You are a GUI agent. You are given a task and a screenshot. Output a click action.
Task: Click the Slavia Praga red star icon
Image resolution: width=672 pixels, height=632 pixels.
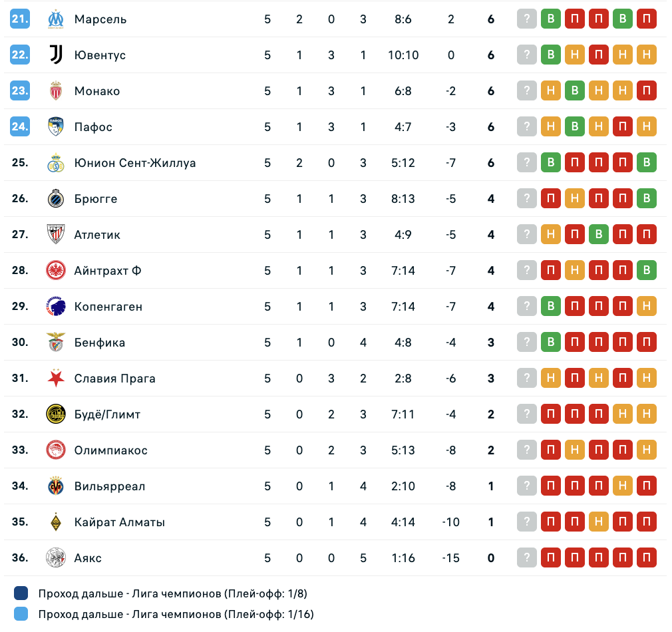click(x=55, y=379)
